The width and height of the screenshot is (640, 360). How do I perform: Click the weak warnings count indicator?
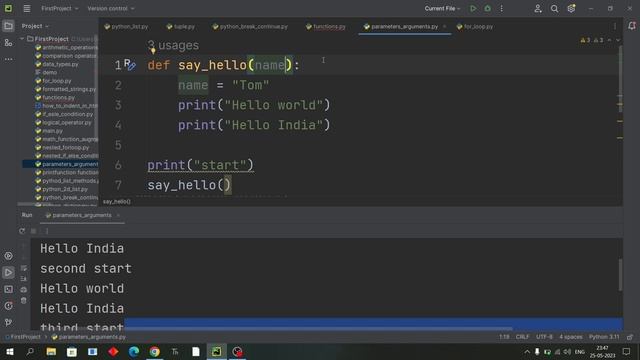pos(598,40)
